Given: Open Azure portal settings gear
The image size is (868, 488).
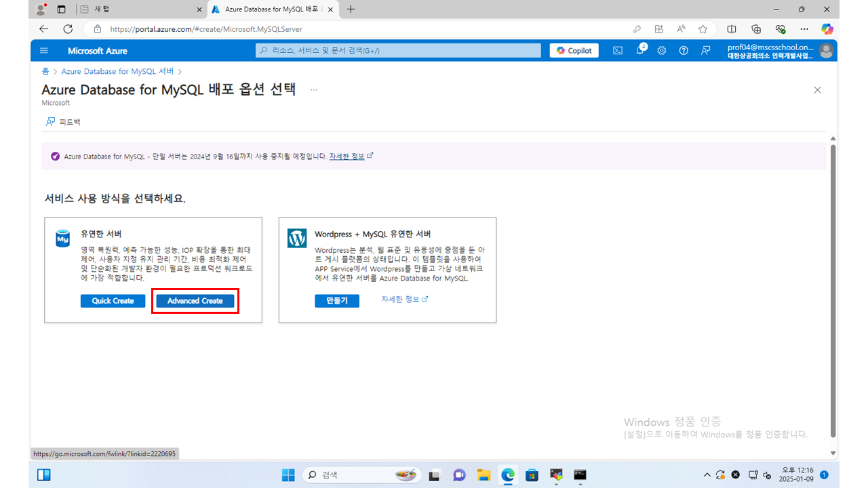Looking at the screenshot, I should click(662, 51).
